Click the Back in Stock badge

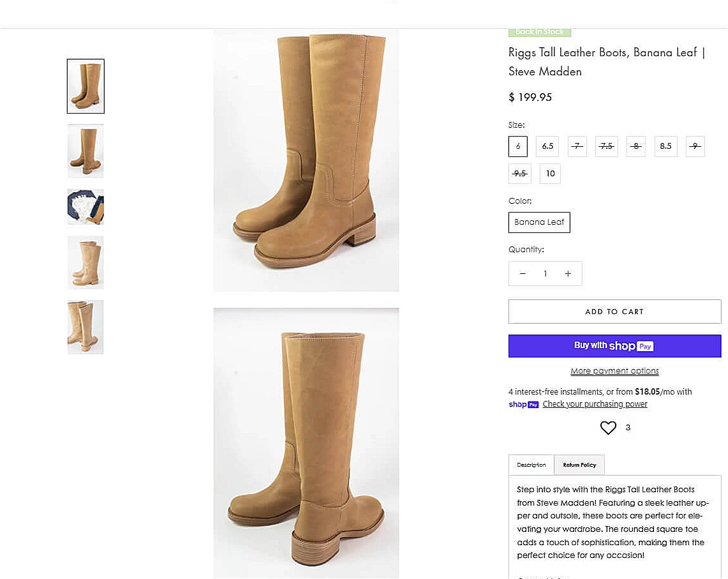(540, 32)
